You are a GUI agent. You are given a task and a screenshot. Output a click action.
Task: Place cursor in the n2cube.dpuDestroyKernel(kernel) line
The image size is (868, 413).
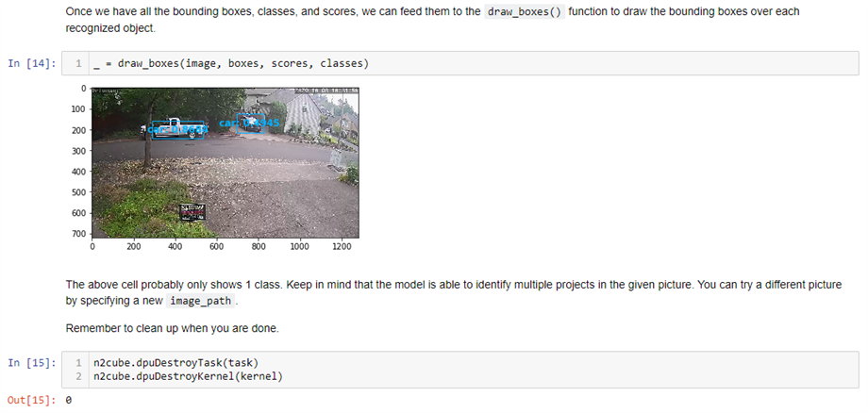coord(189,376)
